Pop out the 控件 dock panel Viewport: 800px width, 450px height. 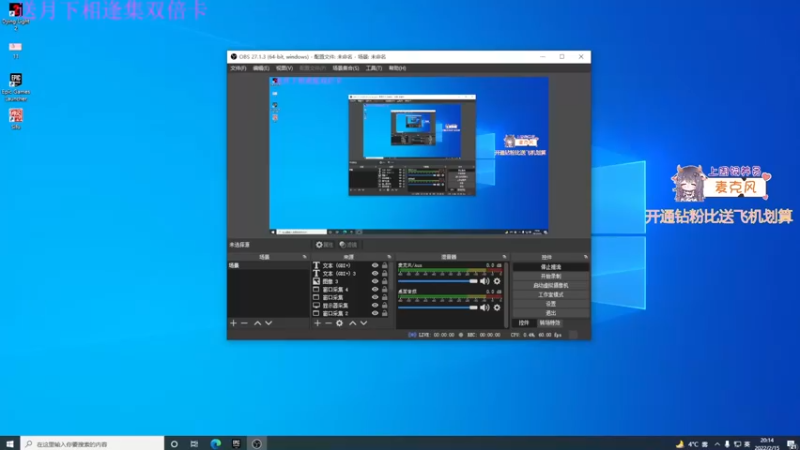[x=586, y=257]
